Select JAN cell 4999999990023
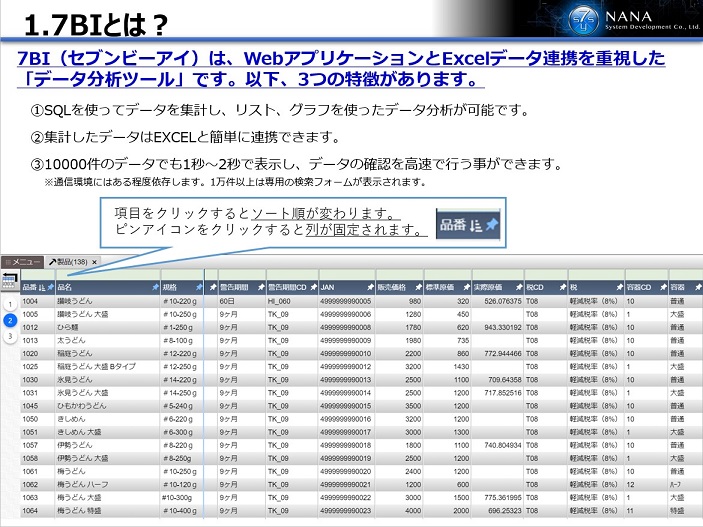This screenshot has height=527, width=703. pyautogui.click(x=347, y=510)
